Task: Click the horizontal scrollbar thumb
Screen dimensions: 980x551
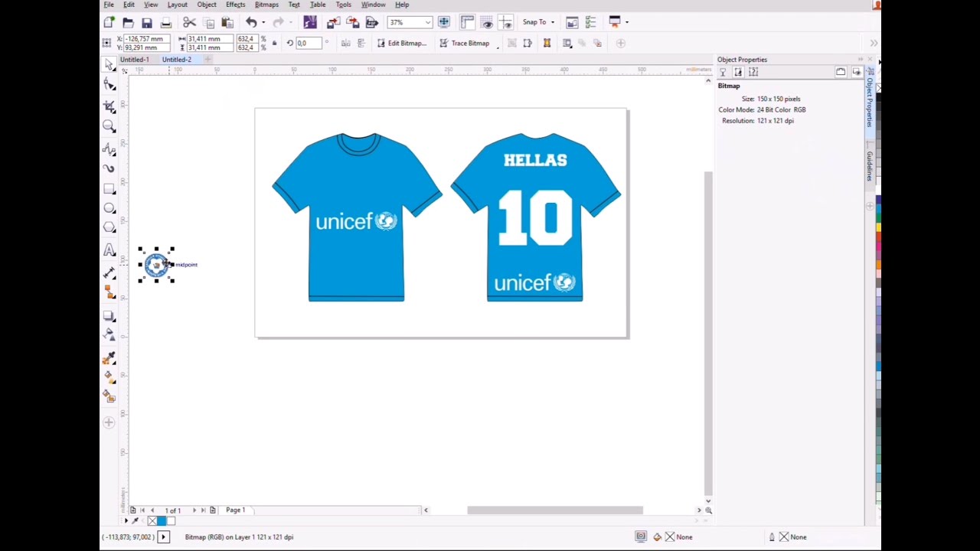Action: coord(555,510)
